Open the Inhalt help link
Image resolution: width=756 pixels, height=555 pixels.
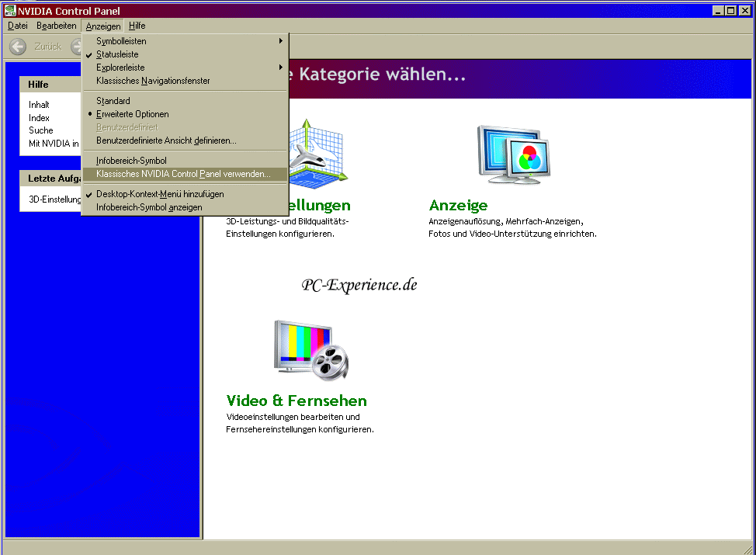click(x=39, y=105)
